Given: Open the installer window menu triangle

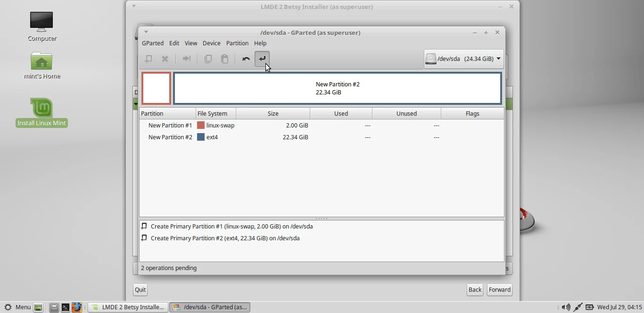Looking at the screenshot, I should pos(133,6).
